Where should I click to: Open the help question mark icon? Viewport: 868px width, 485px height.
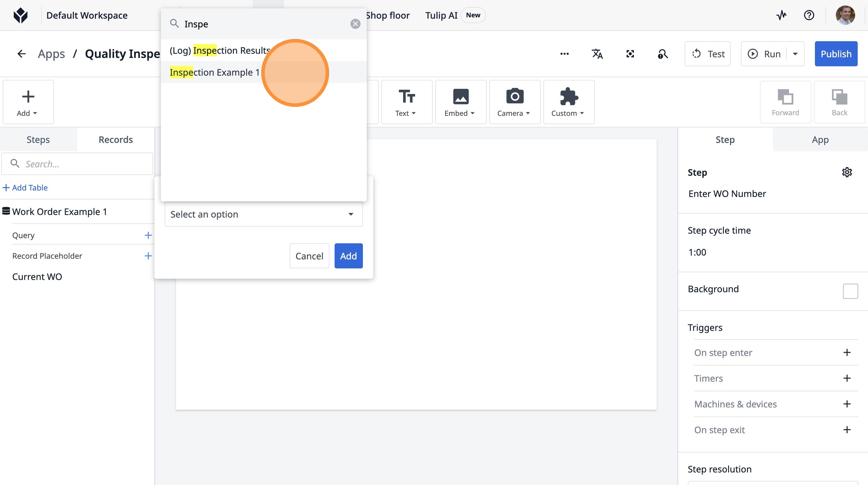[x=809, y=15]
